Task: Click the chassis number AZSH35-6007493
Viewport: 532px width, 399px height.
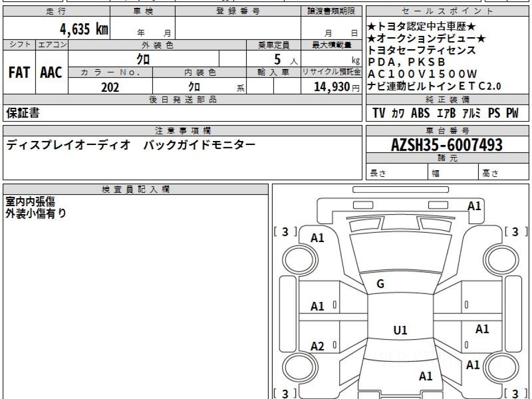Action: tap(447, 145)
